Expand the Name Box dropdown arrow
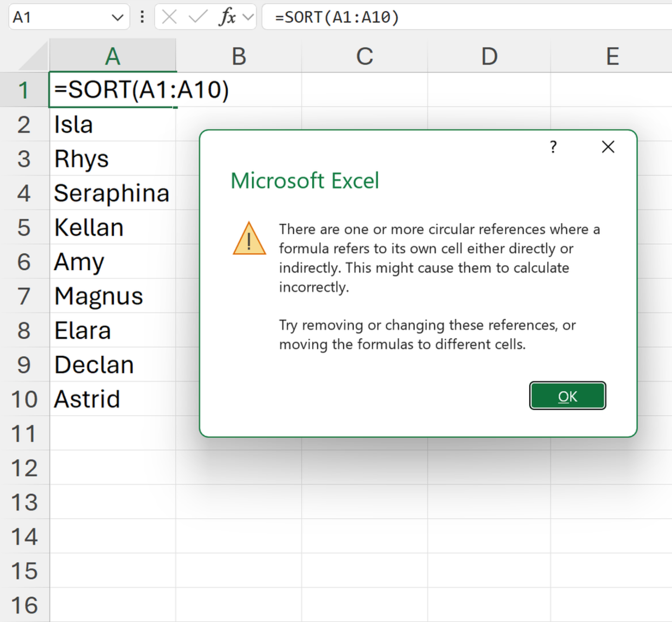Image resolution: width=672 pixels, height=622 pixels. click(x=117, y=18)
